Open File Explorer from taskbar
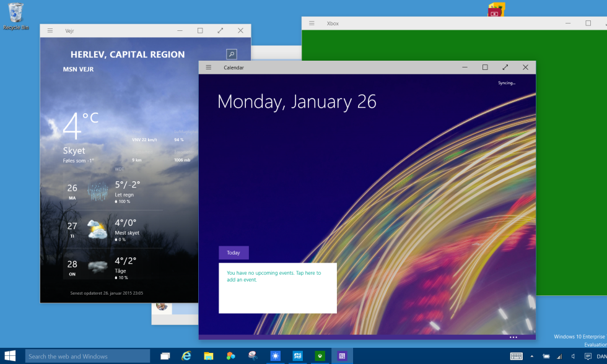This screenshot has height=364, width=607. (x=209, y=357)
